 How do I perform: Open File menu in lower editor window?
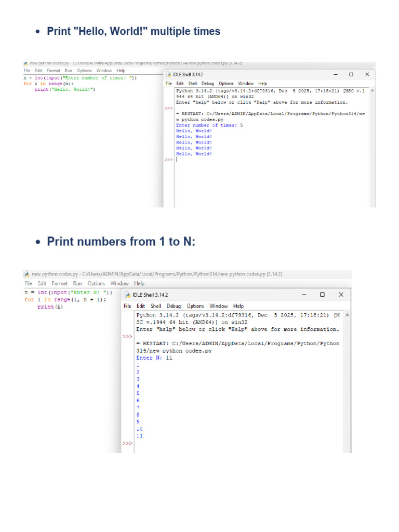click(x=29, y=283)
